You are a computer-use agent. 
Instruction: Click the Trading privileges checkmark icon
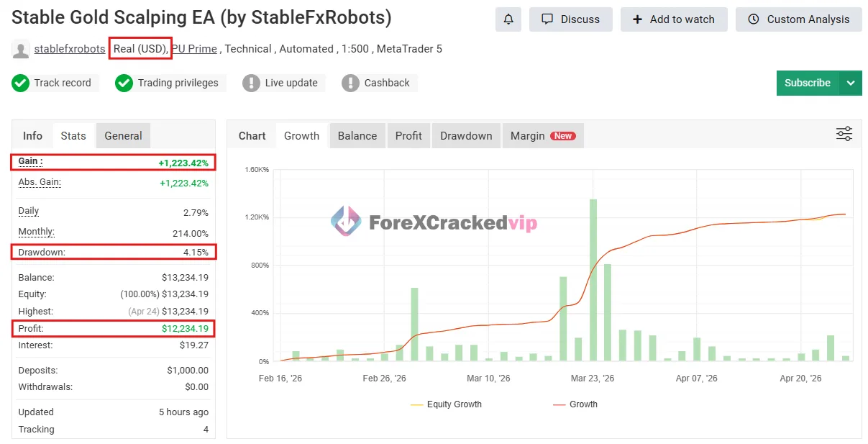coord(124,83)
